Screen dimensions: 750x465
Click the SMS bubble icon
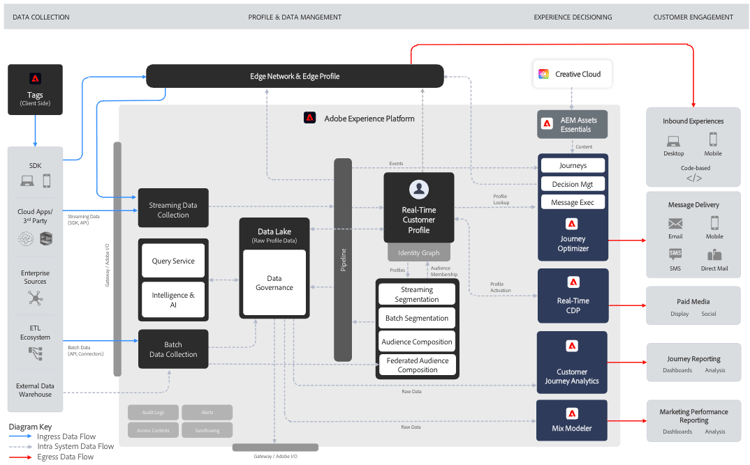pos(675,254)
